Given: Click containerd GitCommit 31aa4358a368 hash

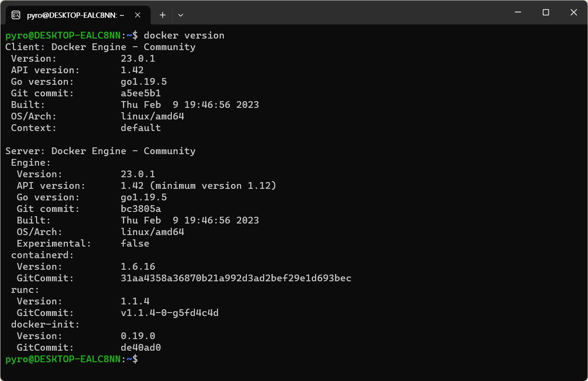Looking at the screenshot, I should (236, 278).
